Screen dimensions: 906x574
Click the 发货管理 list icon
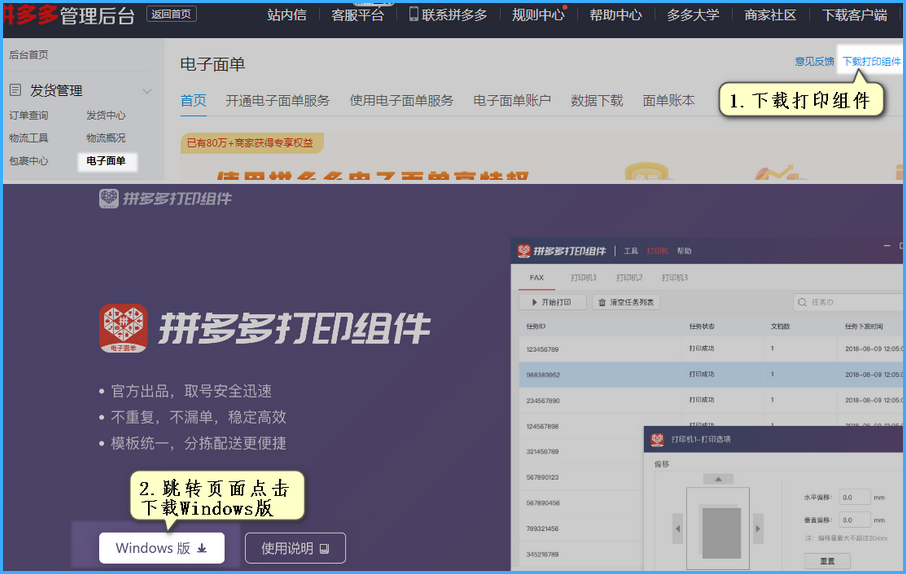16,90
